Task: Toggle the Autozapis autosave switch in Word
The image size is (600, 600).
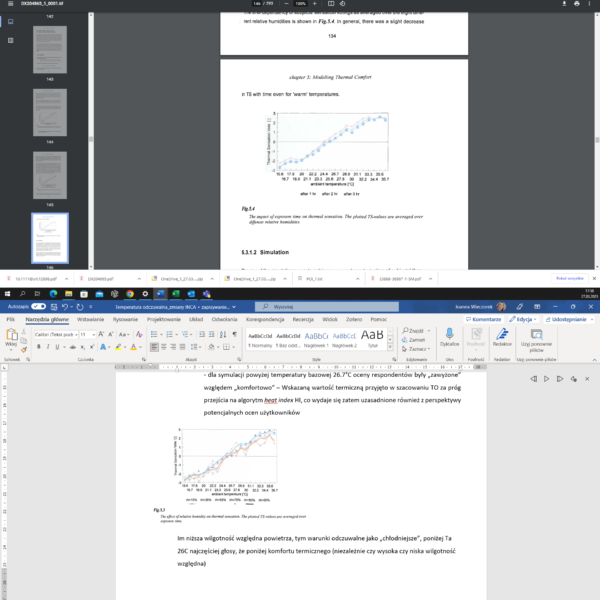Action: coord(38,307)
